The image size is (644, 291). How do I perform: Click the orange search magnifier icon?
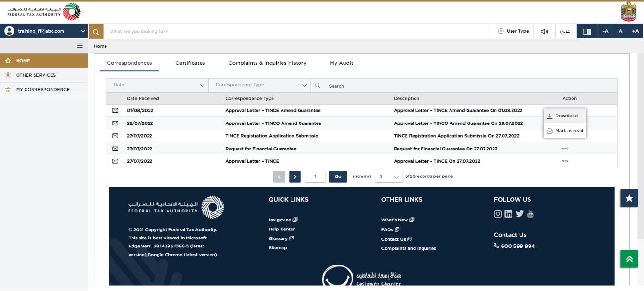[x=96, y=32]
